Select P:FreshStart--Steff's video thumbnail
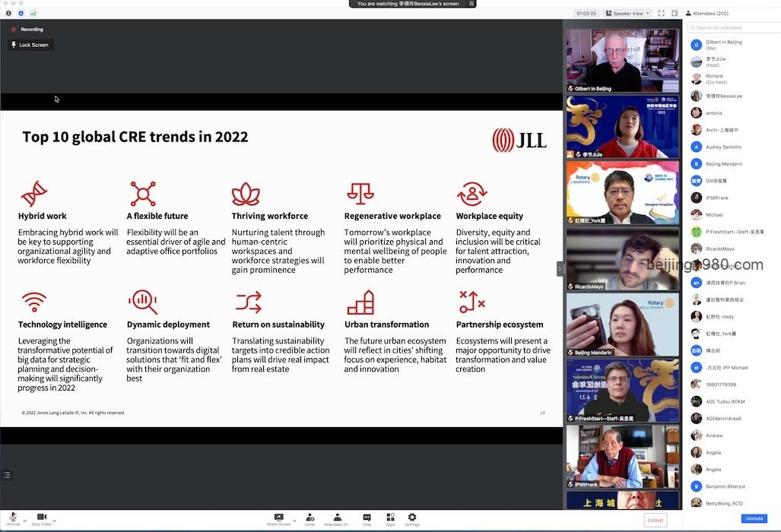Image resolution: width=781 pixels, height=532 pixels. pos(623,391)
